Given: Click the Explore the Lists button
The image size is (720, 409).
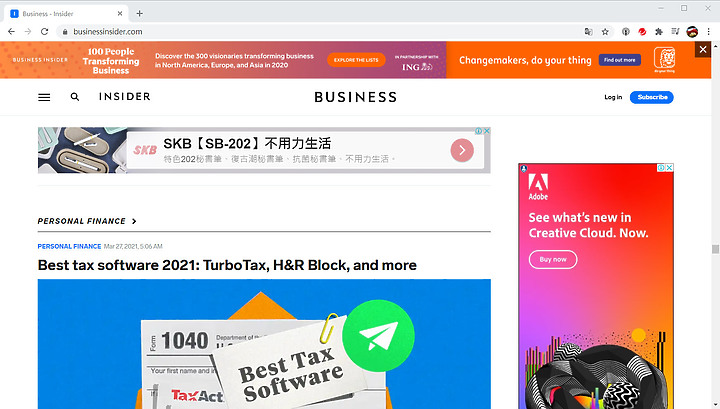Looking at the screenshot, I should click(x=356, y=60).
